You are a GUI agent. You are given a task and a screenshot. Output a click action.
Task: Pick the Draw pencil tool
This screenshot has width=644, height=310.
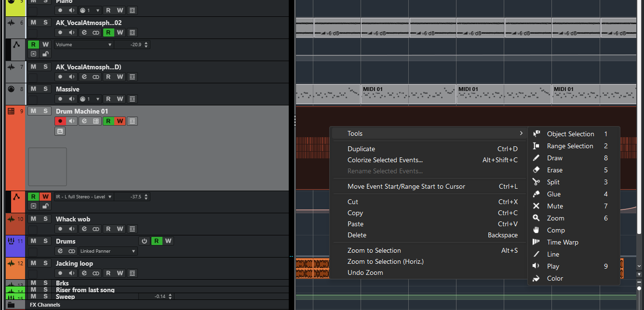click(x=574, y=158)
